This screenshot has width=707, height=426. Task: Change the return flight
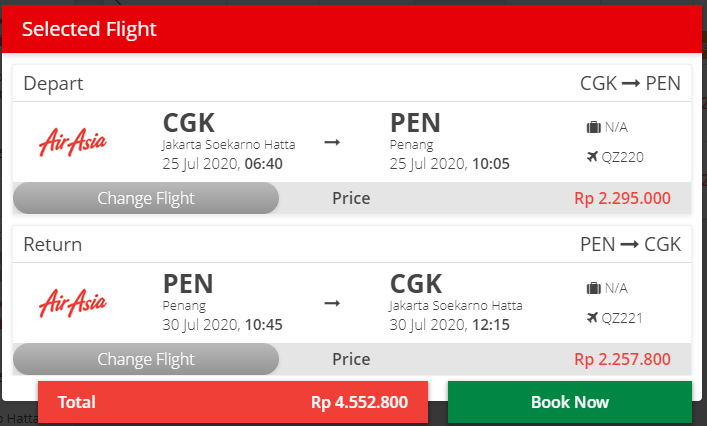146,359
